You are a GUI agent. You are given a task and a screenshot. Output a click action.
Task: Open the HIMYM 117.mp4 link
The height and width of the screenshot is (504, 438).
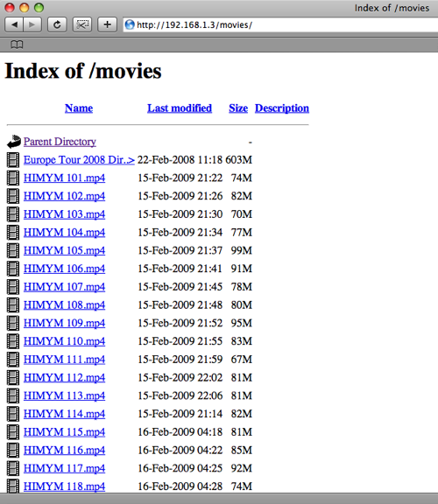point(64,468)
